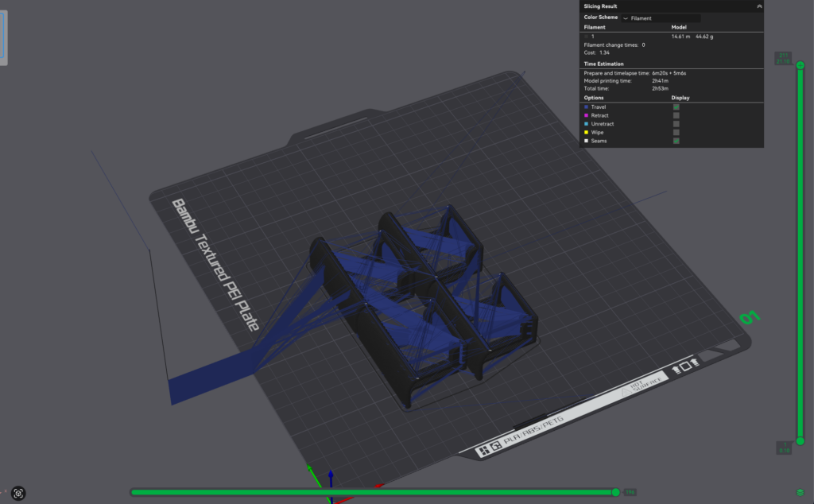Click the bottom layer slider handle
The image size is (814, 504).
pos(800,441)
